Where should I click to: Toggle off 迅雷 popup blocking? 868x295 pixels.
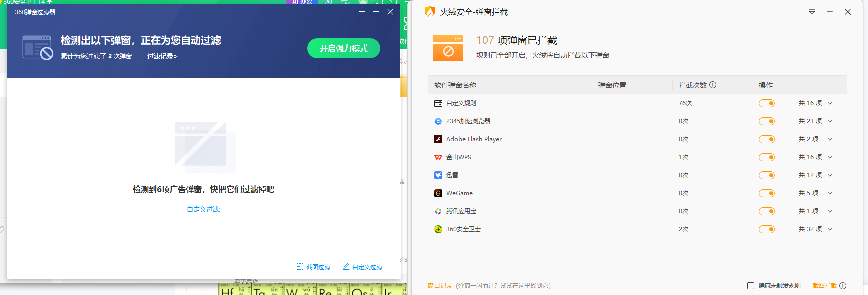pyautogui.click(x=766, y=175)
